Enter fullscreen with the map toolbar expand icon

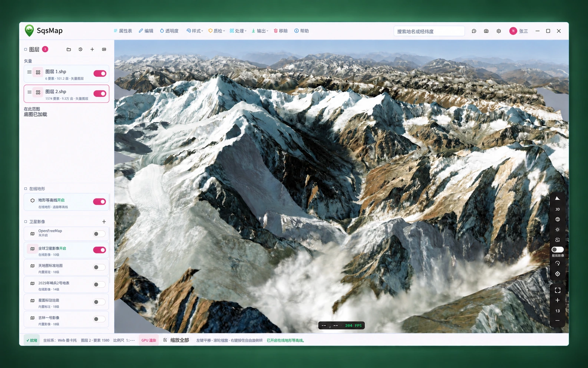click(x=557, y=290)
